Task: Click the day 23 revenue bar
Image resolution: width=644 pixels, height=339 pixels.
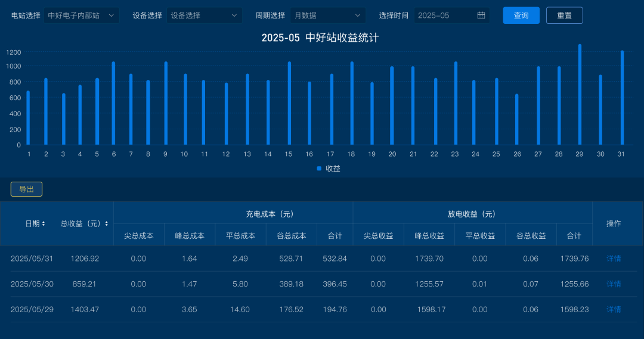Action: tap(456, 104)
